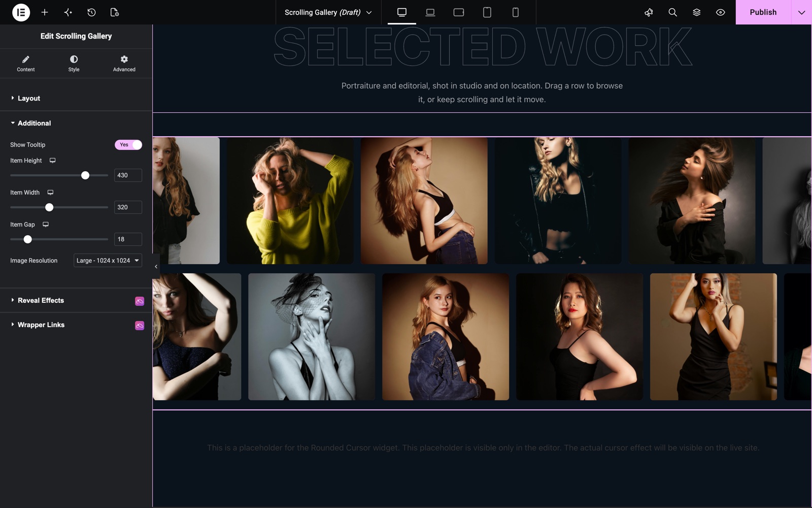Select the black sports bra and jeans portrait
Screen dimensions: 812x508
tap(424, 201)
